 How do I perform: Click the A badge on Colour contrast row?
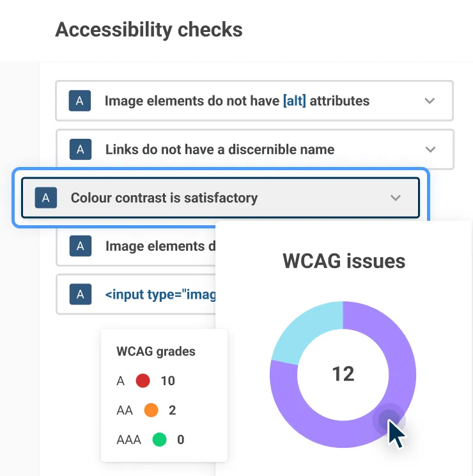(x=45, y=198)
